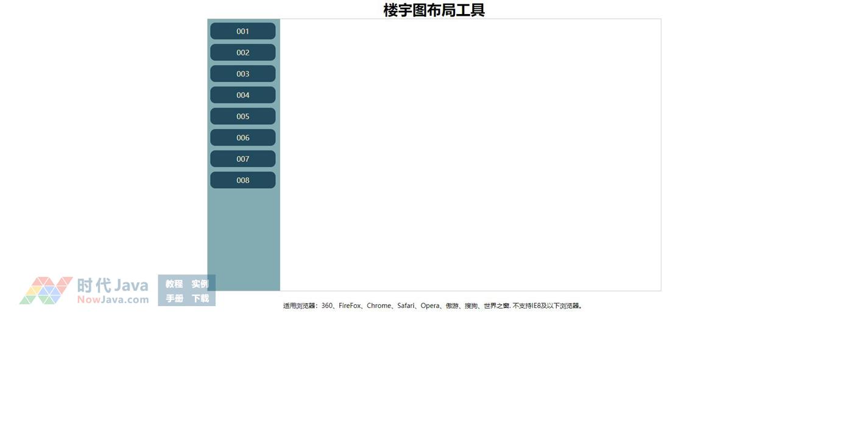Click the NowJava.com site address text
Image resolution: width=868 pixels, height=437 pixels.
(113, 299)
